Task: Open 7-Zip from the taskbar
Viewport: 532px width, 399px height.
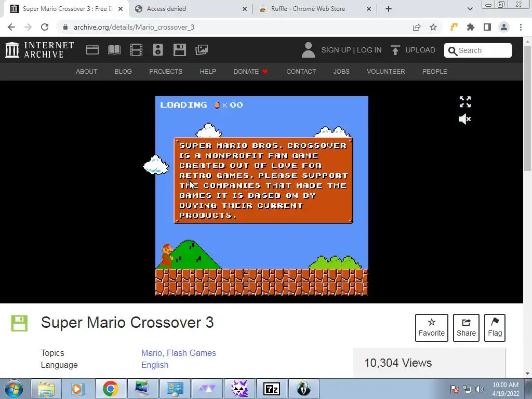Action: coord(271,389)
